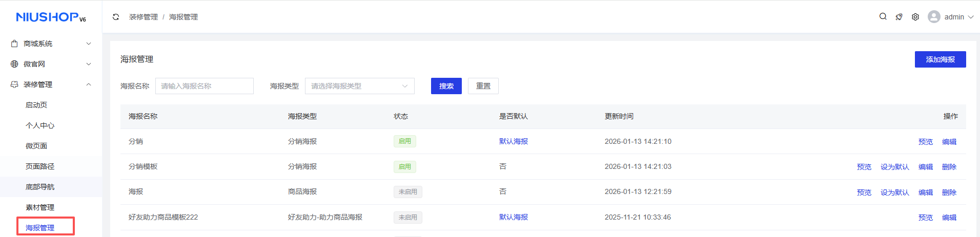Screen dimensions: 980x237
Task: Expand the 商城系统 menu chevron
Action: pyautogui.click(x=89, y=44)
